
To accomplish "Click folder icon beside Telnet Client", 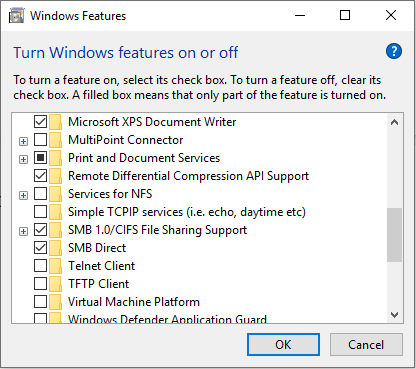I will coord(56,266).
